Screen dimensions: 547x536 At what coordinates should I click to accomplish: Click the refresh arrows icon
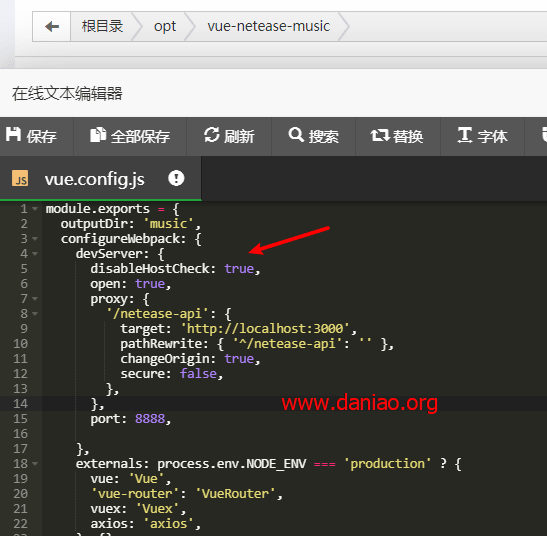coord(211,135)
